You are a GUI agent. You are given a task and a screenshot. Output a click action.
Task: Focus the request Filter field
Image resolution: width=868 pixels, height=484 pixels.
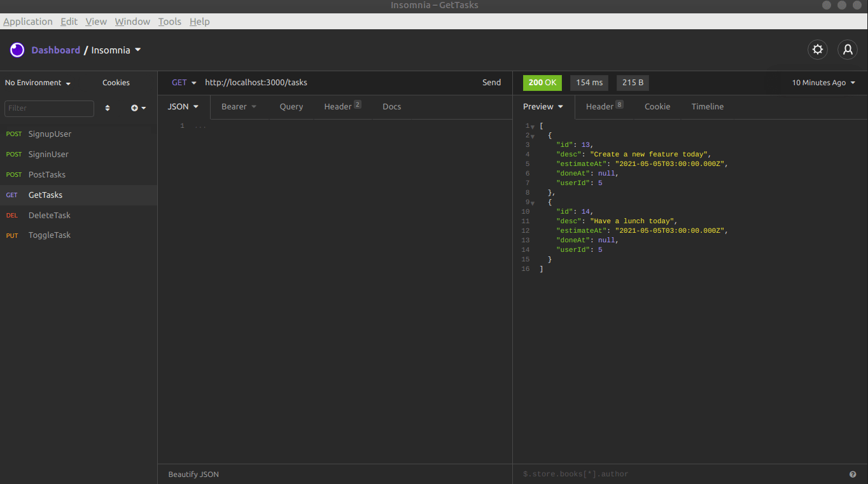point(49,108)
